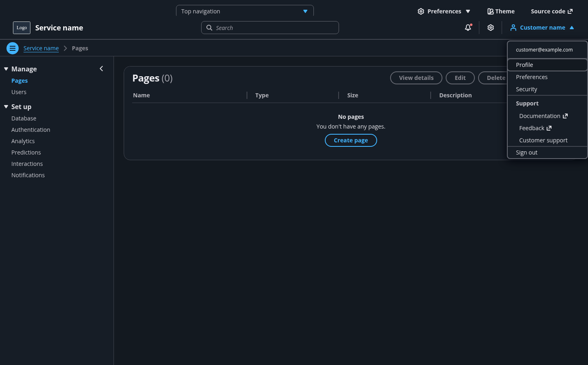The width and height of the screenshot is (588, 365).
Task: Collapse the Customer name user menu
Action: pos(542,28)
